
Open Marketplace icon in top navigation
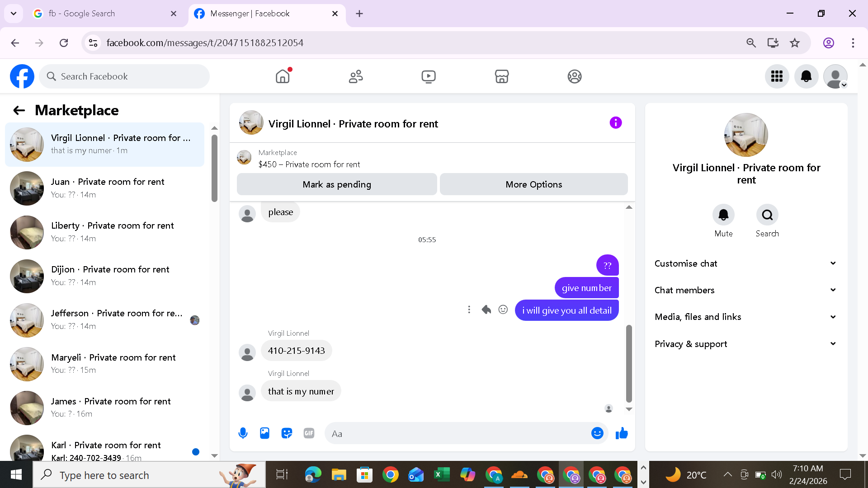[x=501, y=76]
